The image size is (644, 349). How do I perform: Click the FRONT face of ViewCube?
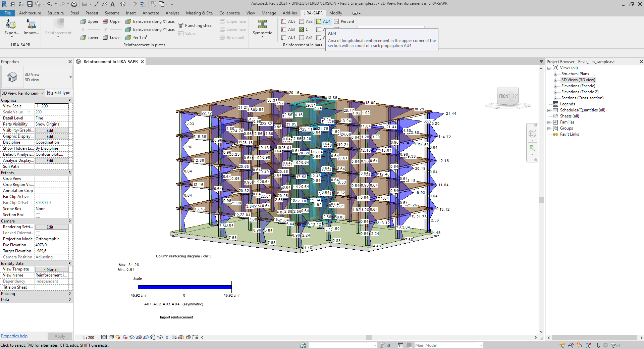click(504, 96)
